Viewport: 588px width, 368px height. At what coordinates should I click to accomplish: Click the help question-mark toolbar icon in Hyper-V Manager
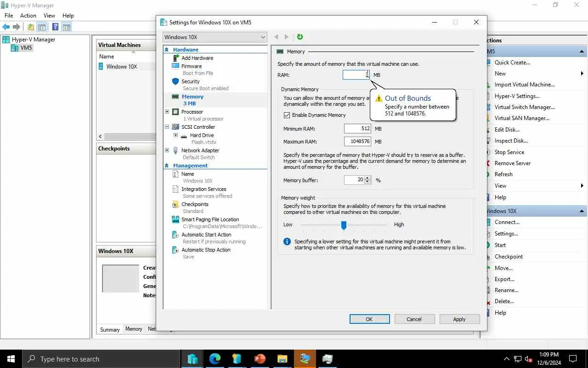click(55, 27)
